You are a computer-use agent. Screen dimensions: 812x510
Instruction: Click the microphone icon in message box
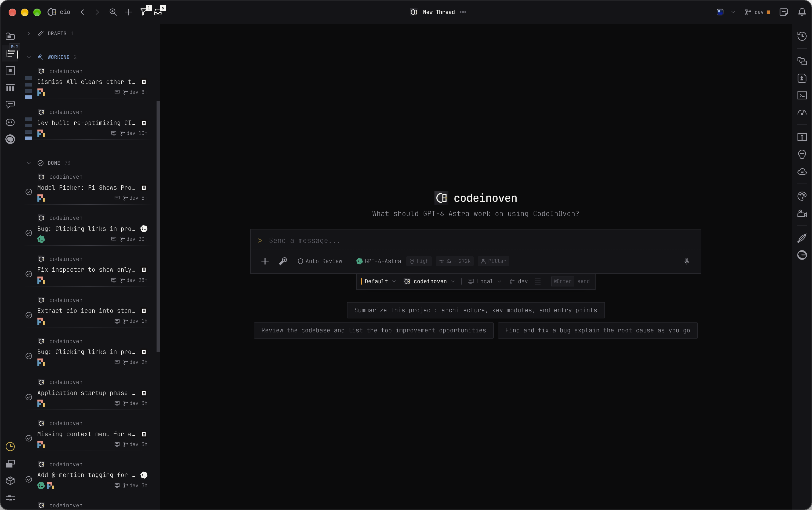[687, 261]
